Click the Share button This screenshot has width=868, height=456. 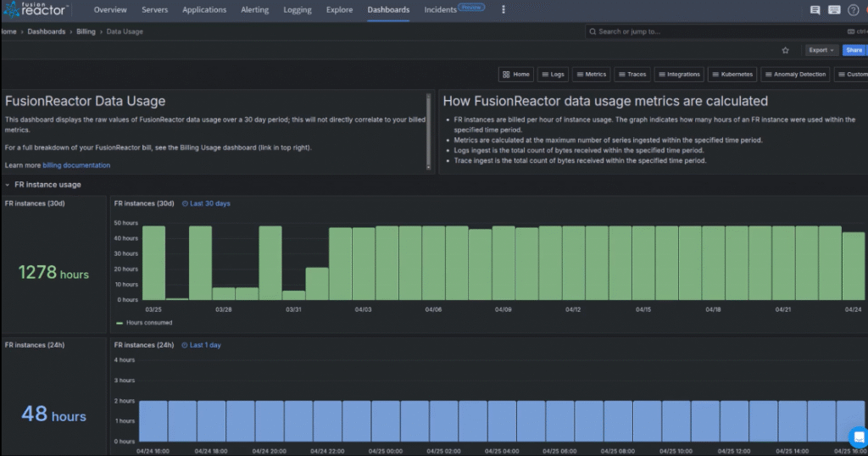(x=854, y=50)
